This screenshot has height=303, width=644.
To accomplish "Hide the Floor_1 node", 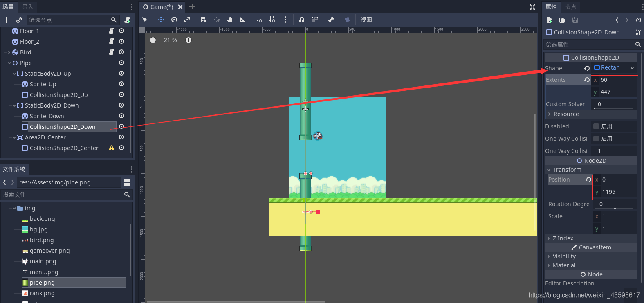I will [x=121, y=31].
